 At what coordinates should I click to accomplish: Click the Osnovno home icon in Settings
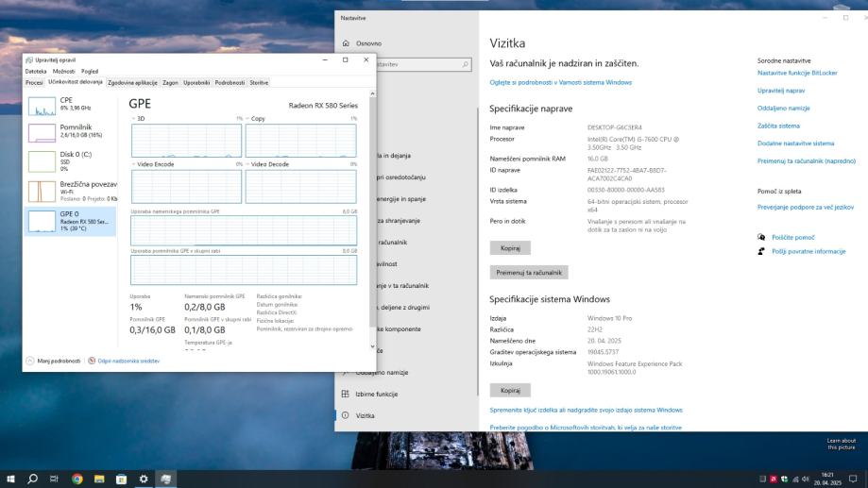(346, 43)
